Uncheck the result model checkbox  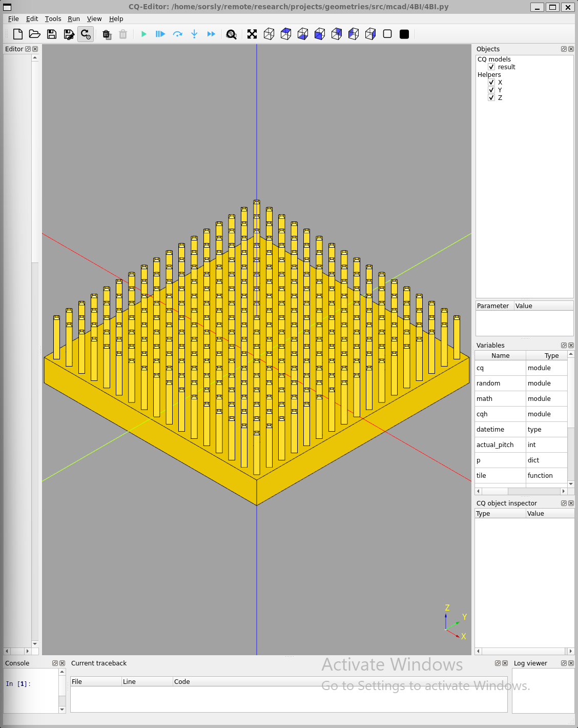[491, 67]
